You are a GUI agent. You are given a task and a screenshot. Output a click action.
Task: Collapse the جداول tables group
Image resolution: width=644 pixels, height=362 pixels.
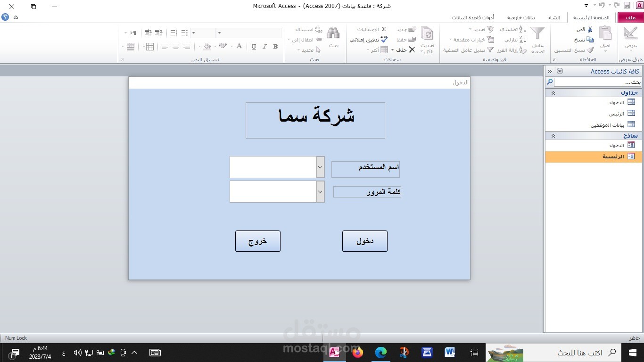[x=553, y=93]
